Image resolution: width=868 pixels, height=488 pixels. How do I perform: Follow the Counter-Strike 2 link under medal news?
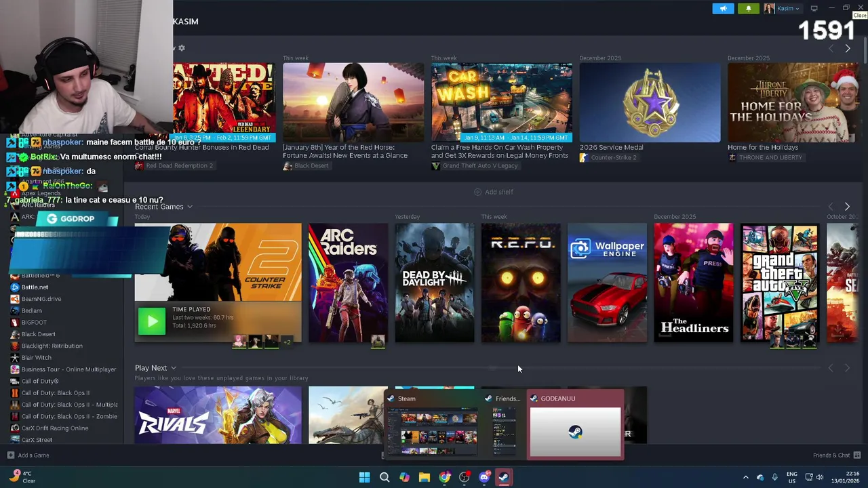coord(613,158)
